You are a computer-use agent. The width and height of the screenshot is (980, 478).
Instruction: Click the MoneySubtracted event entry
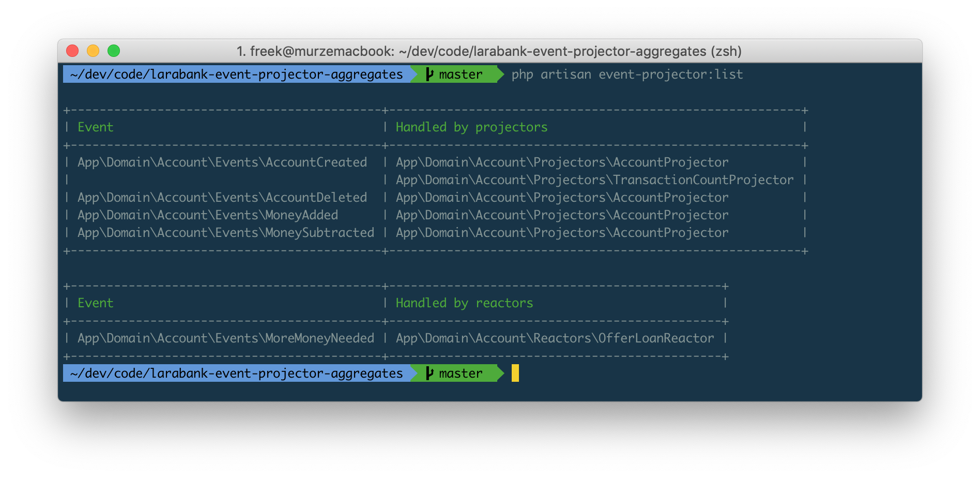pos(226,233)
